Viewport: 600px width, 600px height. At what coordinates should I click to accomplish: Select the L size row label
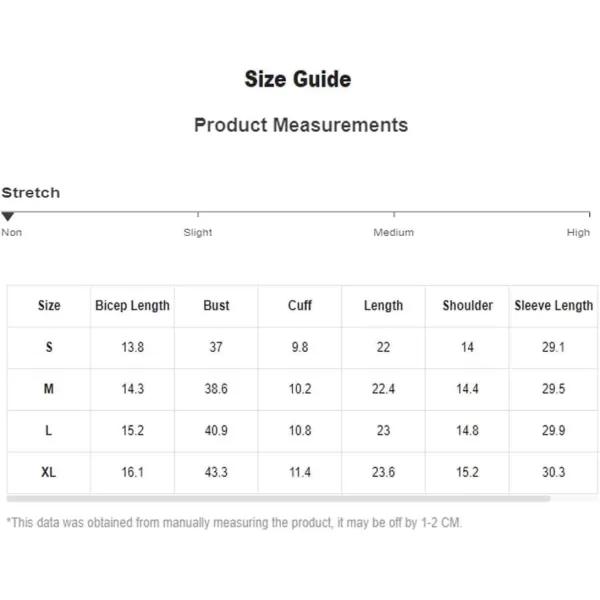49,430
